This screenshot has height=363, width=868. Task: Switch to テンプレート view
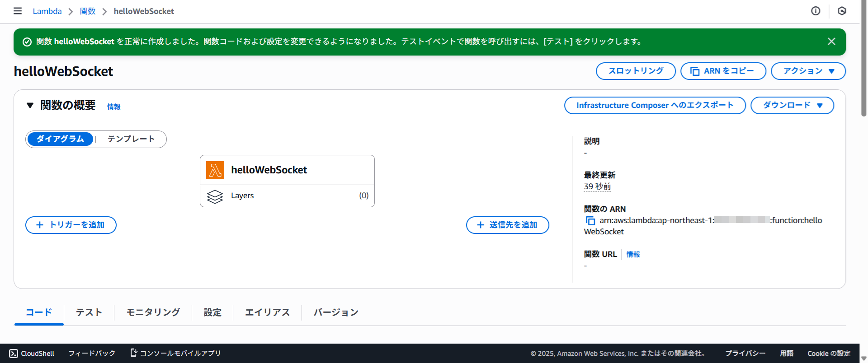click(x=131, y=139)
